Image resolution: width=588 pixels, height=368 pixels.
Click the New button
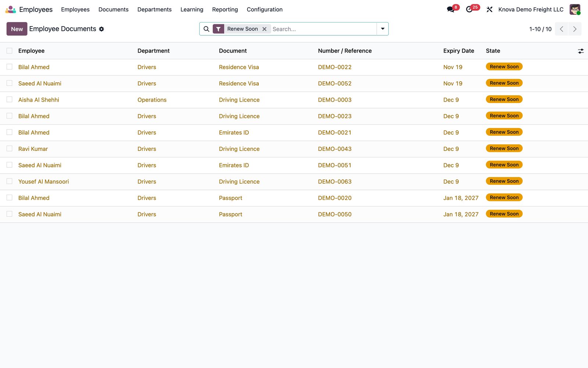click(x=17, y=29)
